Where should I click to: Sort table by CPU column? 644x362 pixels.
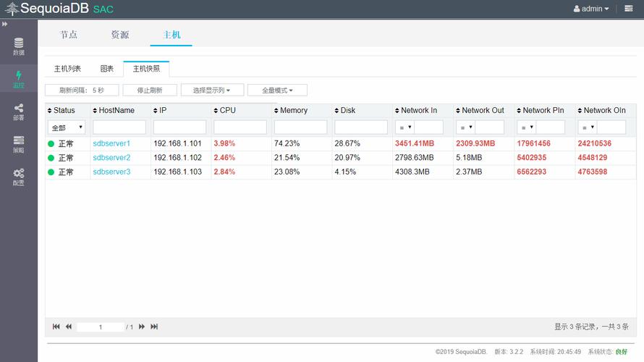[224, 111]
